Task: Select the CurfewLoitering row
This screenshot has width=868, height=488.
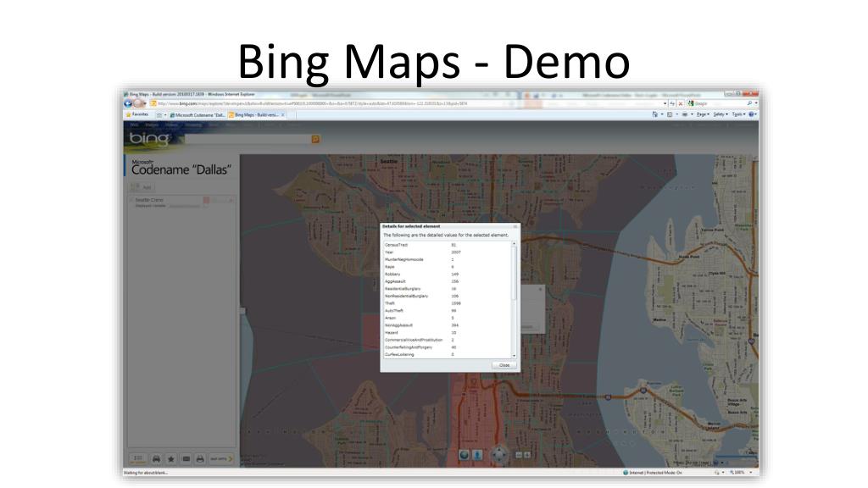Action: (448, 354)
